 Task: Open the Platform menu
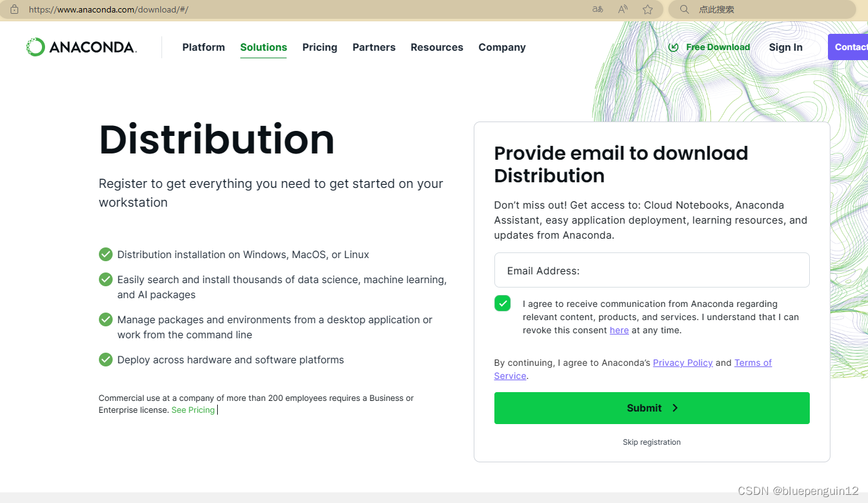point(203,47)
